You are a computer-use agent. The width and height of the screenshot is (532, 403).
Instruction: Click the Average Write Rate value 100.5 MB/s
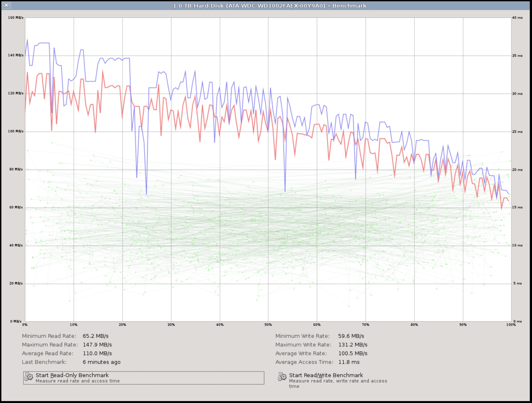[353, 353]
